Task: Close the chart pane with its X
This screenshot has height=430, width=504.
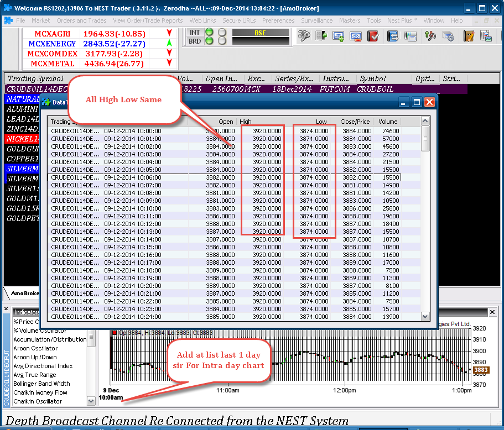Action: tap(492, 312)
